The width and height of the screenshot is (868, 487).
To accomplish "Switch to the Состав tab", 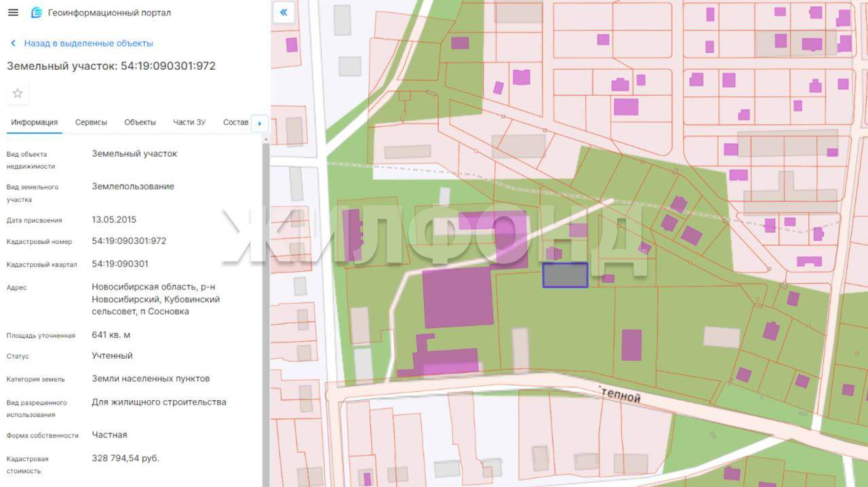I will (235, 122).
